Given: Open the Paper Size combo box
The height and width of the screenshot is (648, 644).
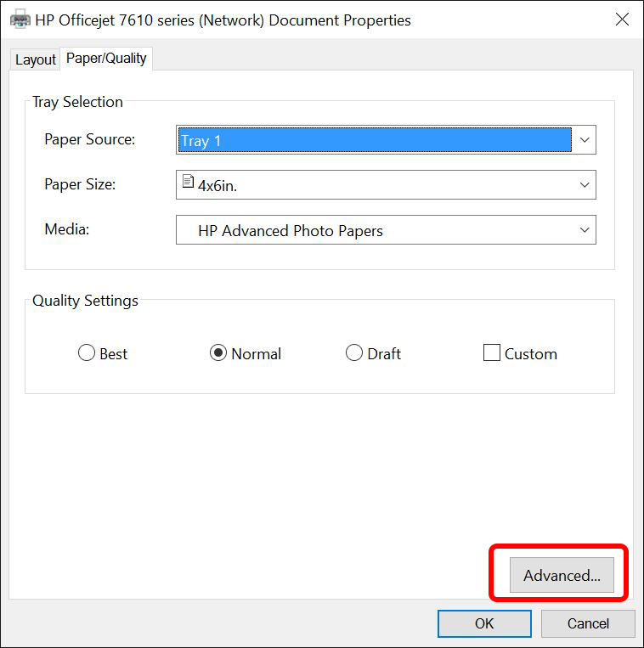Looking at the screenshot, I should pyautogui.click(x=374, y=185).
